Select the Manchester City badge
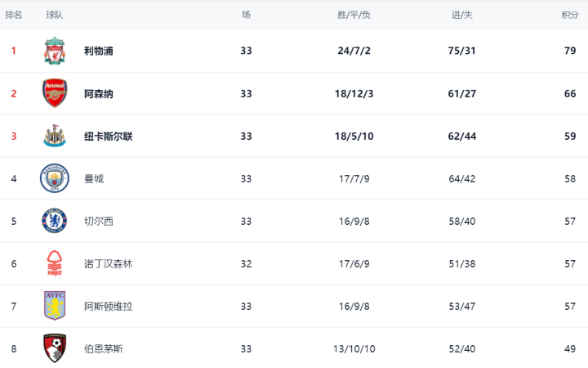Viewport: 588px width, 368px height. pyautogui.click(x=55, y=178)
